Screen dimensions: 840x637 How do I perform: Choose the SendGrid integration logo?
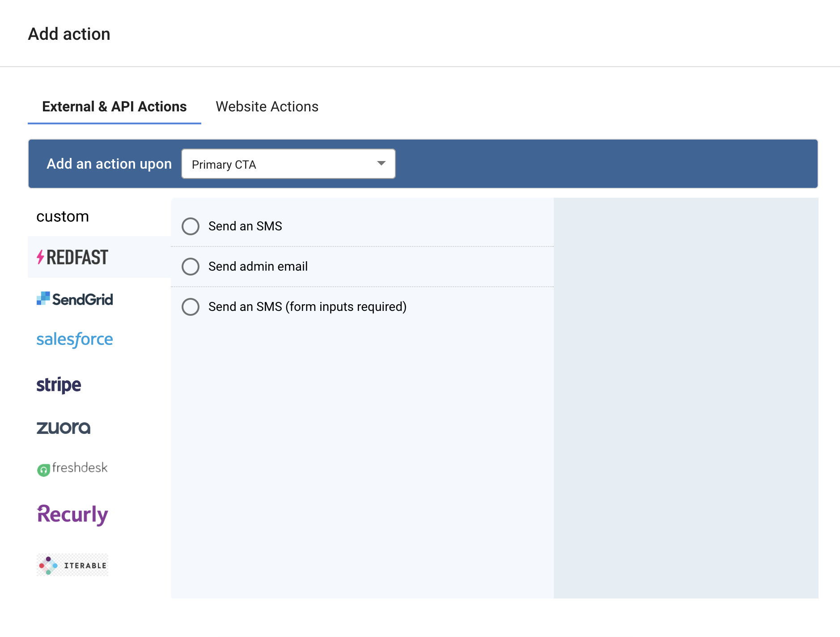(75, 299)
